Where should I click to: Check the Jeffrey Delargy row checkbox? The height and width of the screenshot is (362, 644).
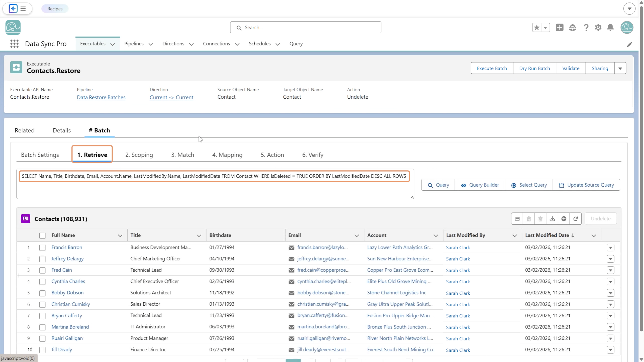42,259
